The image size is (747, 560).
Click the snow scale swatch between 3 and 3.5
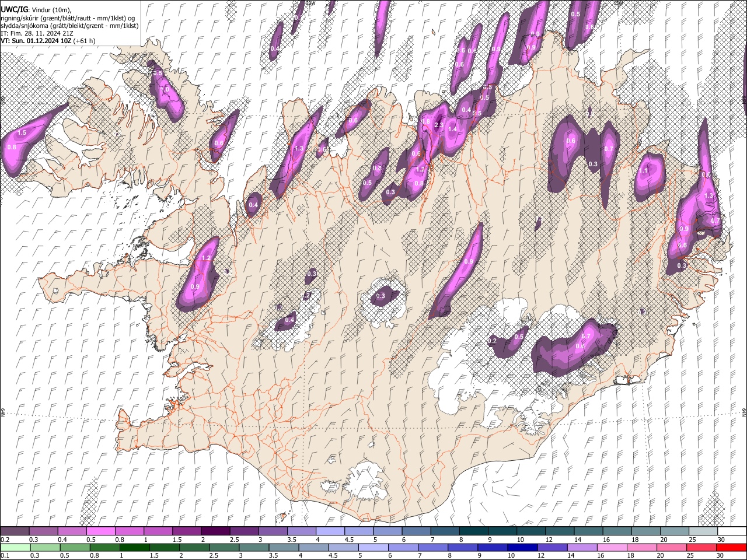[x=273, y=531]
